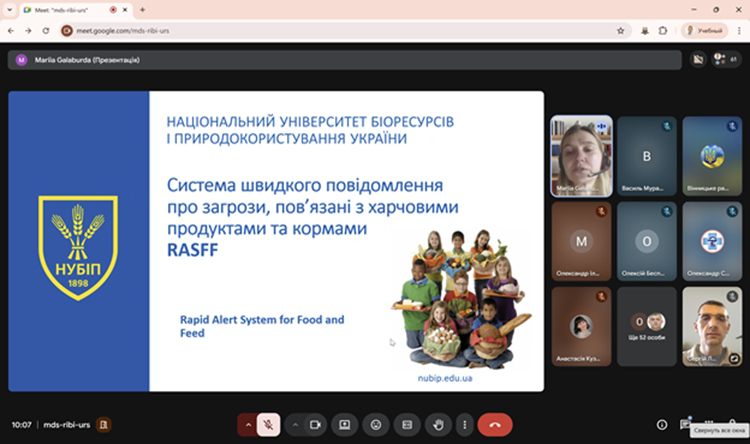Click speaking indicator on Mariia's tile
The image size is (750, 444).
click(x=601, y=126)
